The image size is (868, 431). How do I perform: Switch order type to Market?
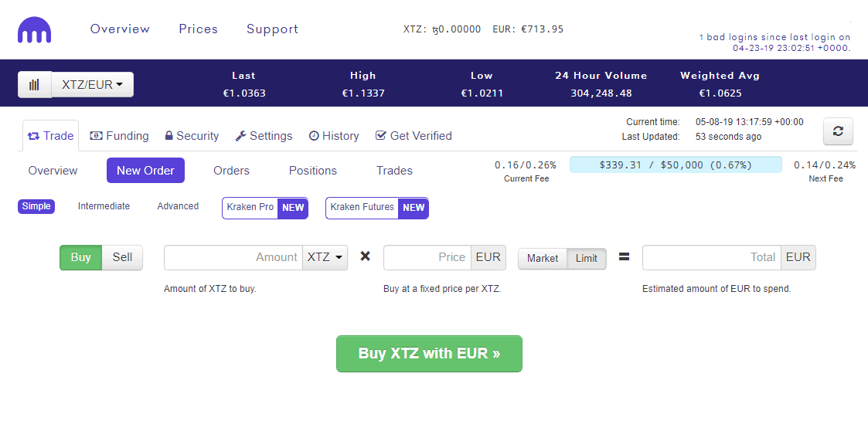(x=542, y=258)
